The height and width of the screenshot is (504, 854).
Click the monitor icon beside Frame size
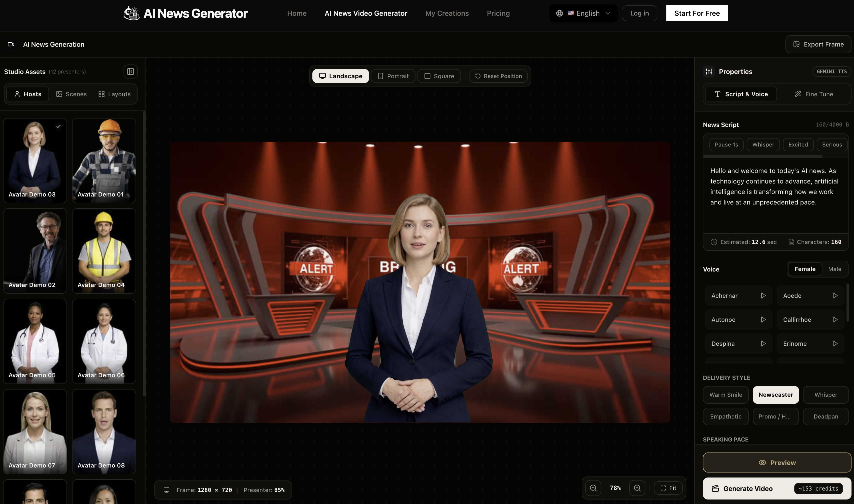pyautogui.click(x=167, y=490)
